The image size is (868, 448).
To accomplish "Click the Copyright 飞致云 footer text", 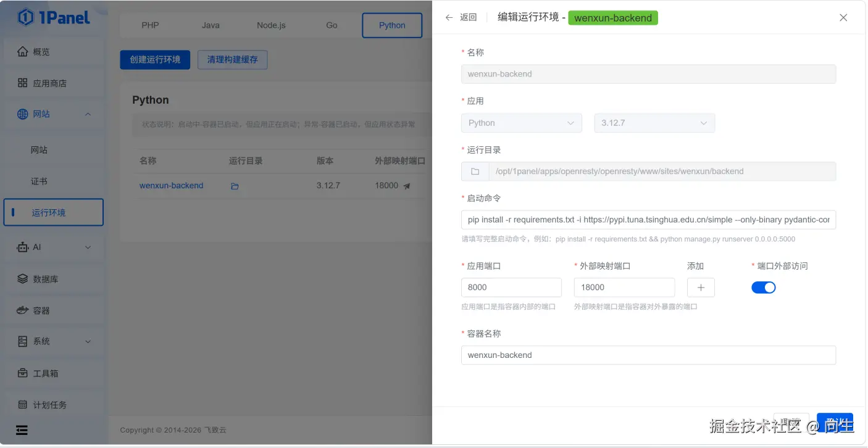I will (173, 430).
